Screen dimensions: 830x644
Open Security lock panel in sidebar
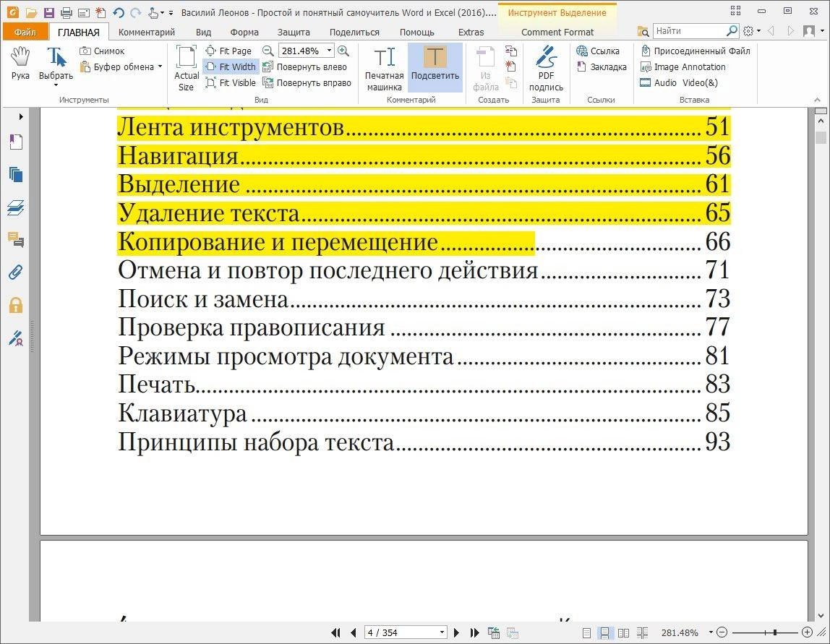[16, 305]
